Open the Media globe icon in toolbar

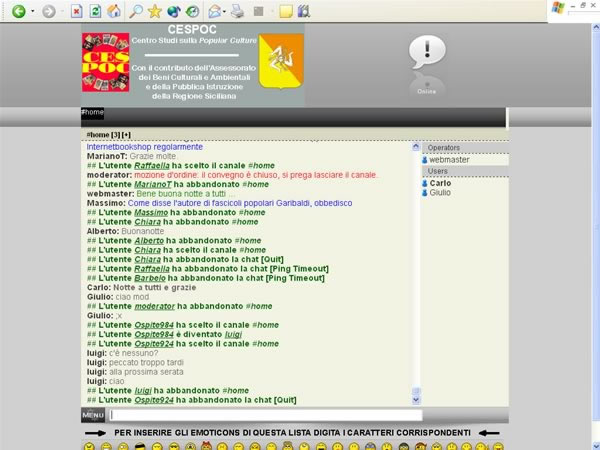[x=174, y=11]
